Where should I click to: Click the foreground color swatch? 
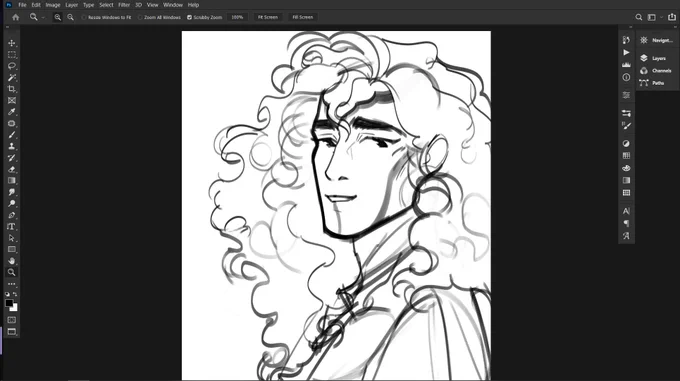click(x=9, y=303)
